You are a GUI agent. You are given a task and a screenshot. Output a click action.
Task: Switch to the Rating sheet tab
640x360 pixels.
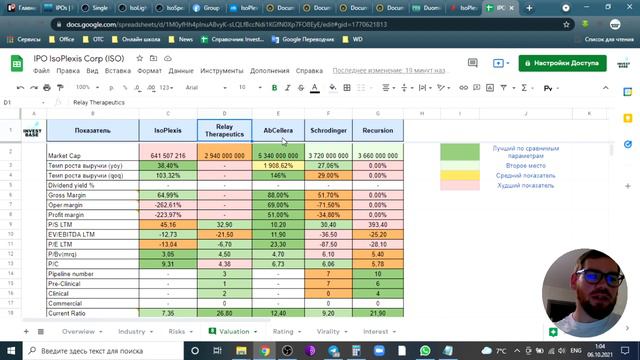(x=283, y=331)
